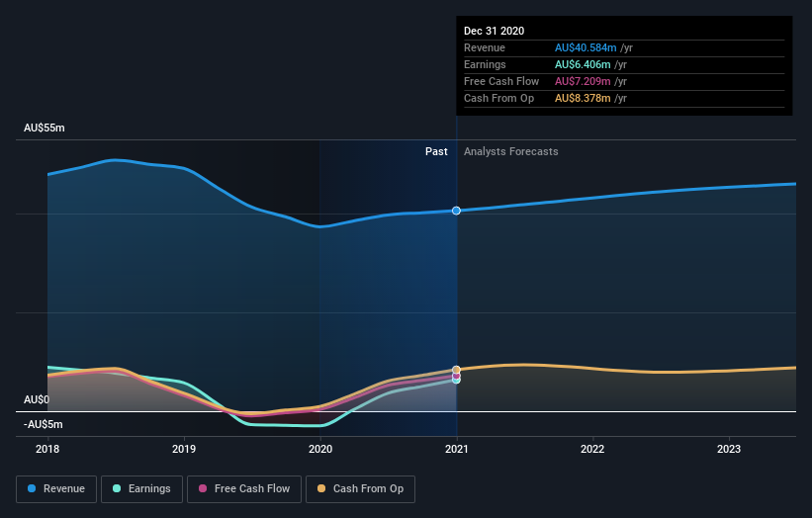812x518 pixels.
Task: Click the 2022 x-axis label
Action: coord(592,449)
